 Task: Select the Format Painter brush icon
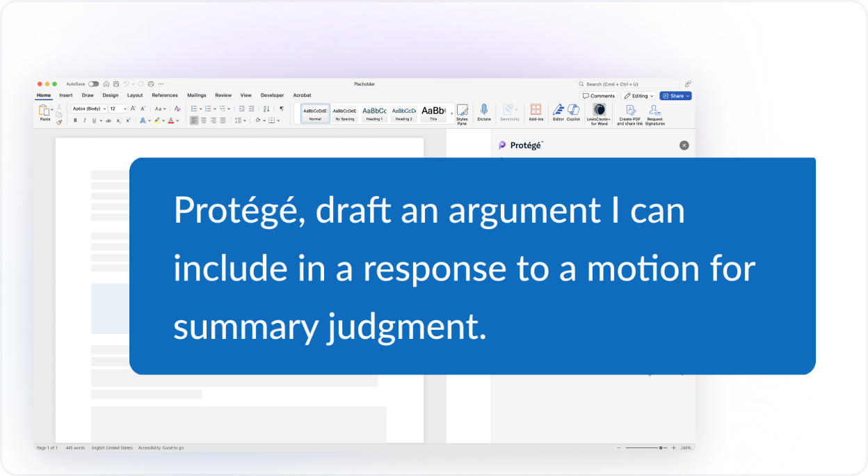(x=59, y=122)
